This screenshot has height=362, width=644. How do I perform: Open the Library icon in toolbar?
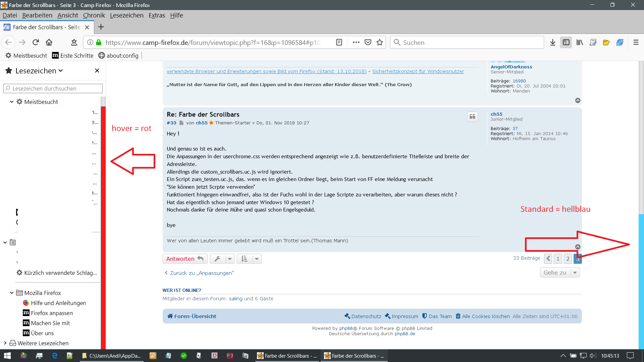[x=580, y=43]
